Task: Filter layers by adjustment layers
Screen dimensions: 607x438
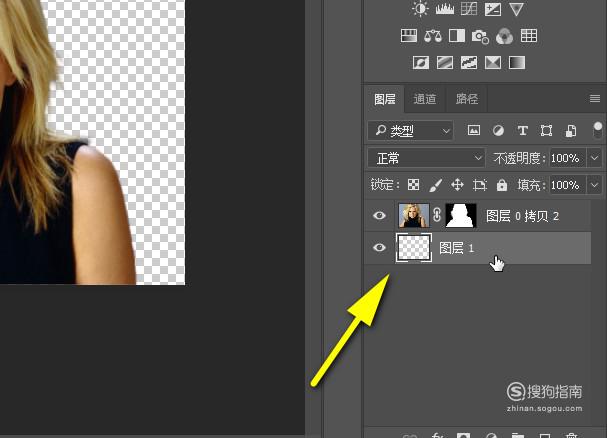Action: [x=498, y=131]
